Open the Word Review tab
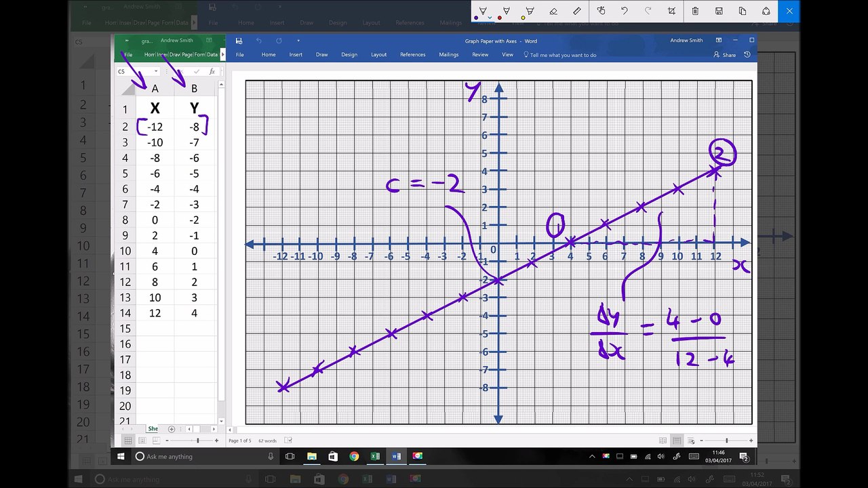Image resolution: width=868 pixels, height=488 pixels. coord(480,55)
